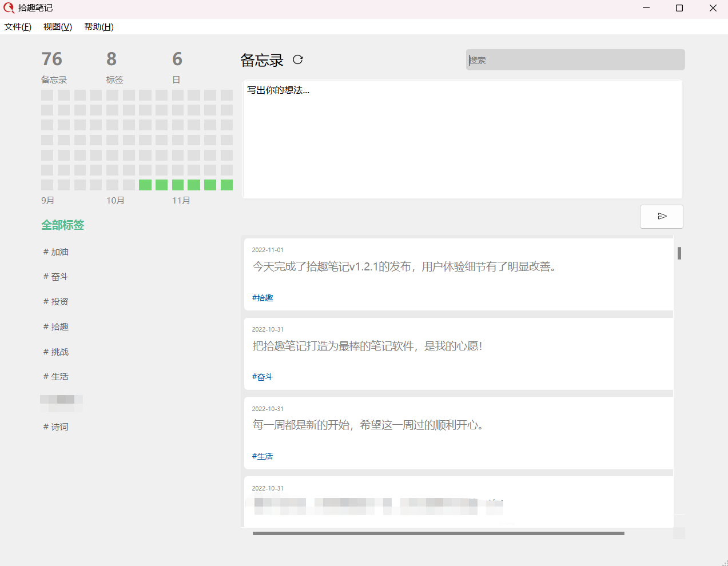728x566 pixels.
Task: Click the 备忘录 section heading
Action: click(262, 60)
